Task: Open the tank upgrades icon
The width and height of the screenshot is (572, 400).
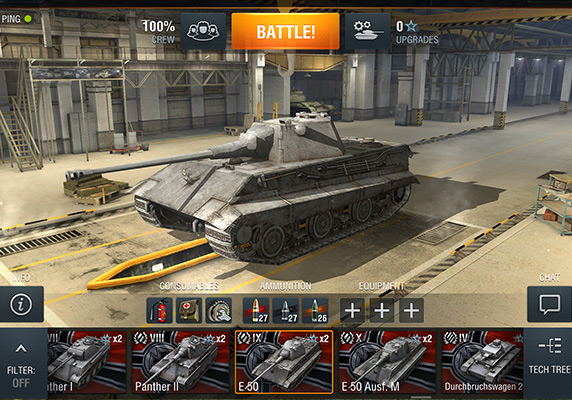Action: [x=368, y=31]
